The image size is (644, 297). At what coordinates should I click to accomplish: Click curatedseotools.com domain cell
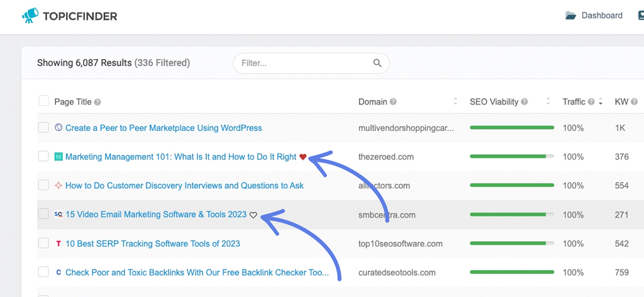pyautogui.click(x=397, y=272)
